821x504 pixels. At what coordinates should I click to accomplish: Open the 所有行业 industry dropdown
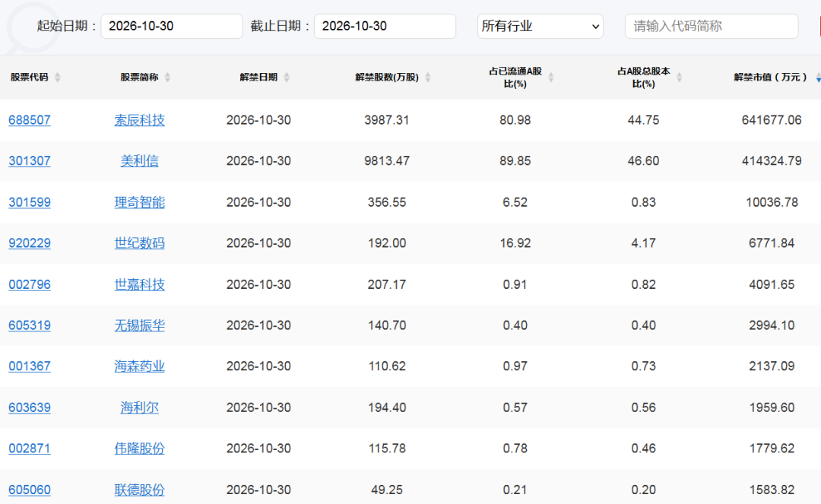540,26
